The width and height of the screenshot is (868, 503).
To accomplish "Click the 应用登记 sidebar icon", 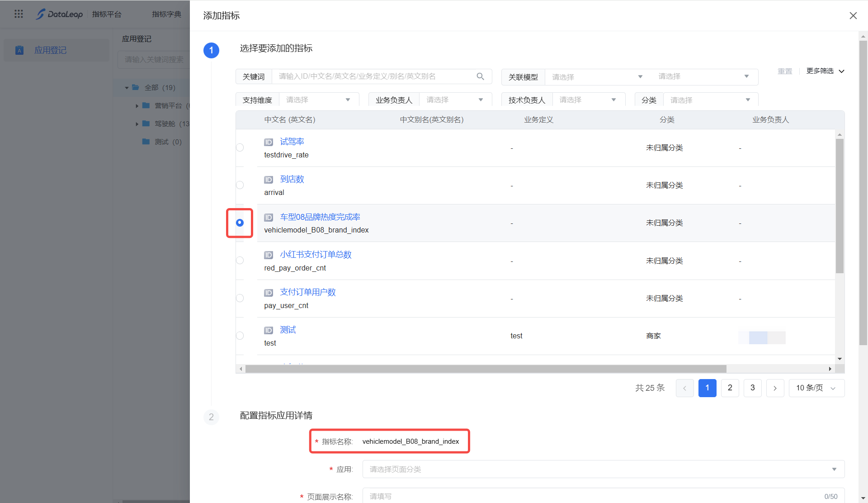I will pyautogui.click(x=19, y=50).
